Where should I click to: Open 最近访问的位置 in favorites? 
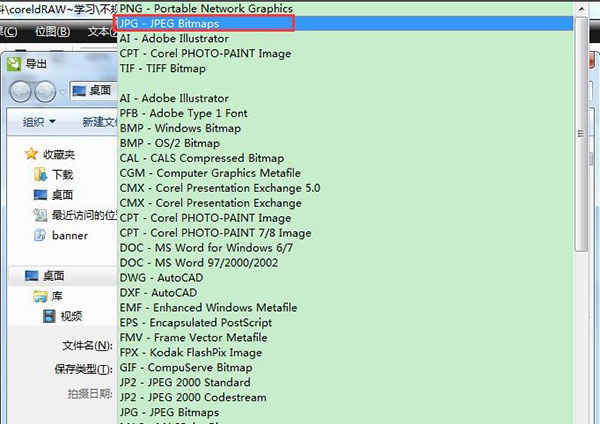click(85, 215)
